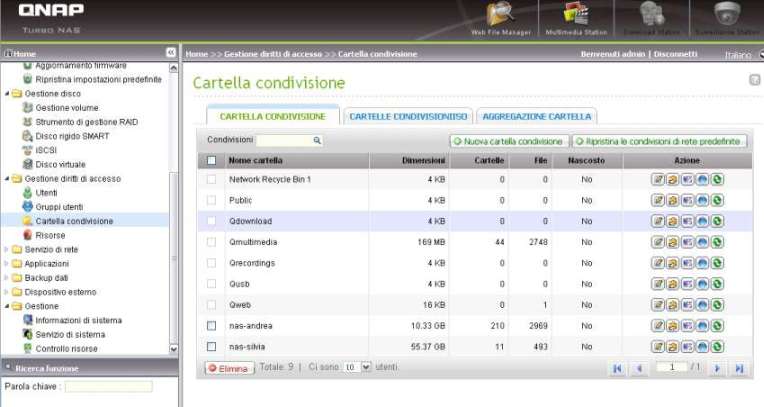Open the Download Station icon
764x407 pixels.
tap(651, 17)
